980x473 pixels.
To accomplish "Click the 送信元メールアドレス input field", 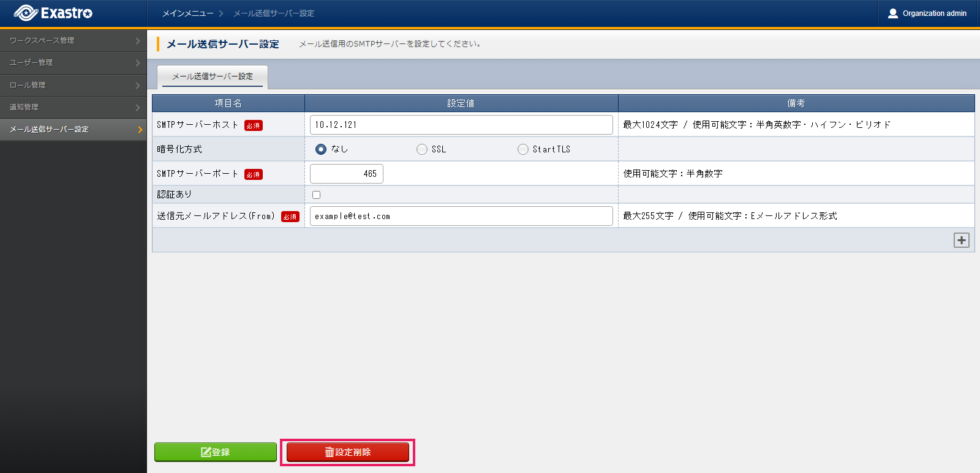I will pyautogui.click(x=461, y=216).
